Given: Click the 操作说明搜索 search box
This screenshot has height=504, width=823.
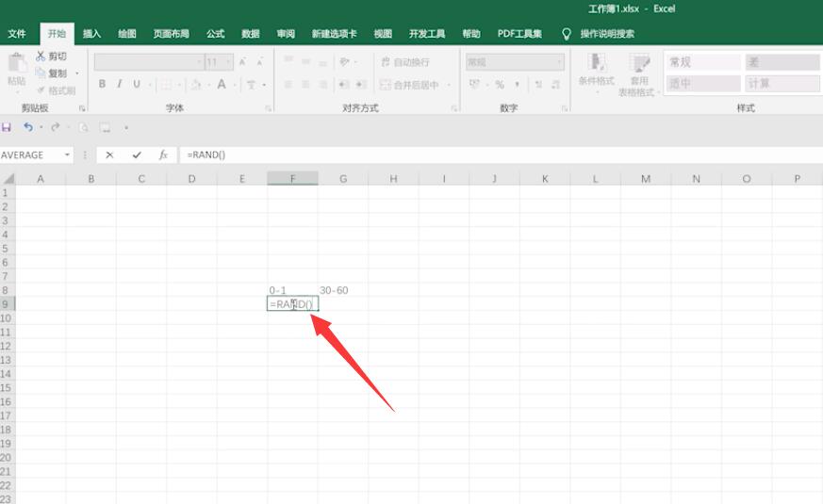Looking at the screenshot, I should pyautogui.click(x=607, y=34).
